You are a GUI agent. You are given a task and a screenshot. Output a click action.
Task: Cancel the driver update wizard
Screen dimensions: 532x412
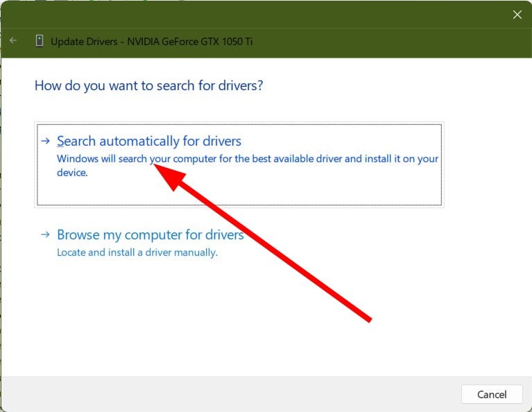click(x=492, y=394)
